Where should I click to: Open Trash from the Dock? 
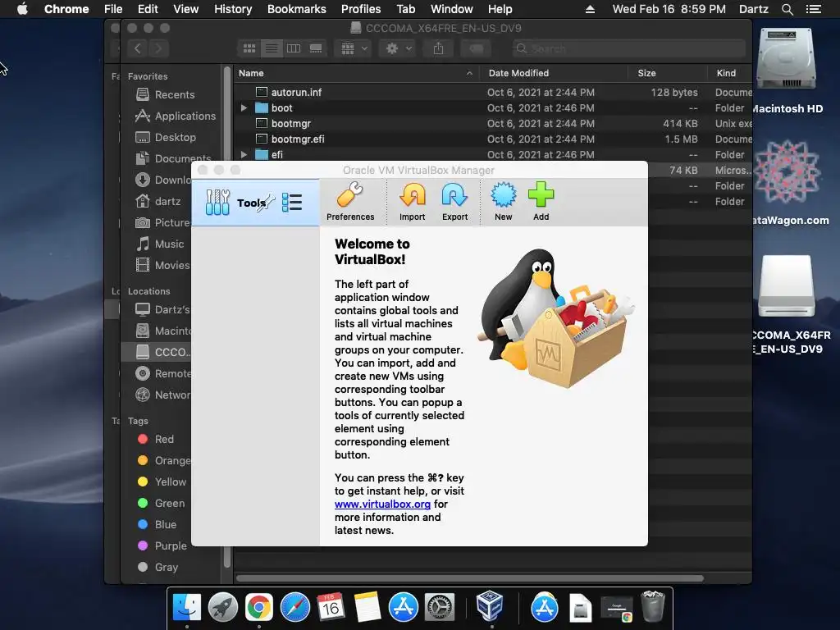(x=653, y=606)
